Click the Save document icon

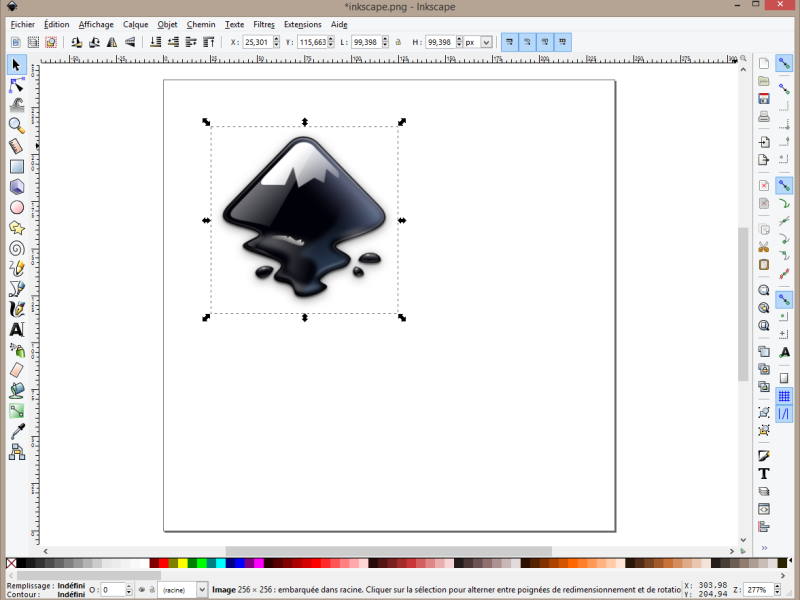pyautogui.click(x=764, y=98)
